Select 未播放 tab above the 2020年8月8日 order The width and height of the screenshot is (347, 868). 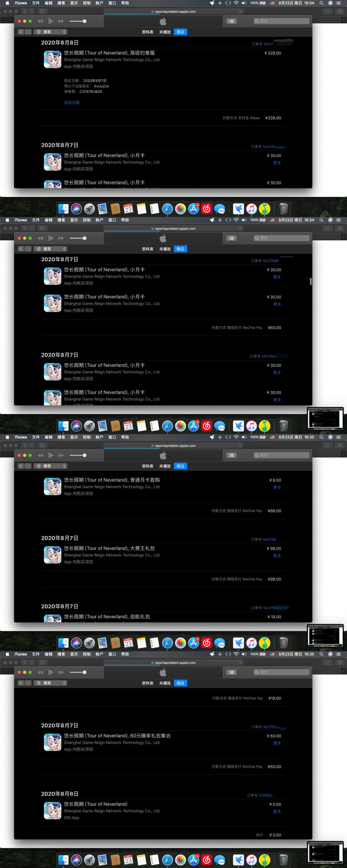click(x=165, y=32)
